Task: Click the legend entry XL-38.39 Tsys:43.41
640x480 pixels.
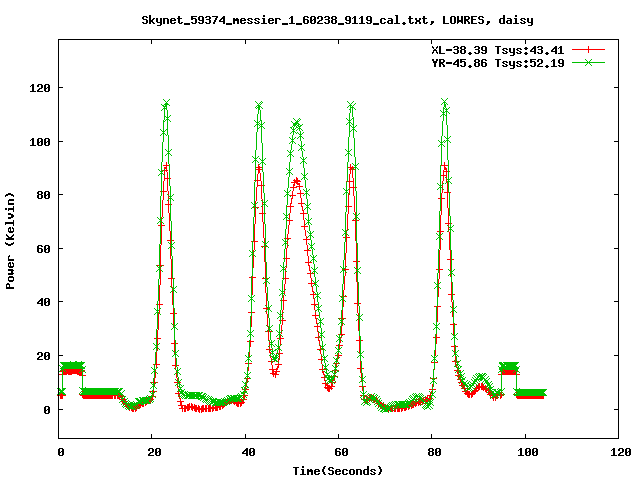Action: tap(498, 50)
